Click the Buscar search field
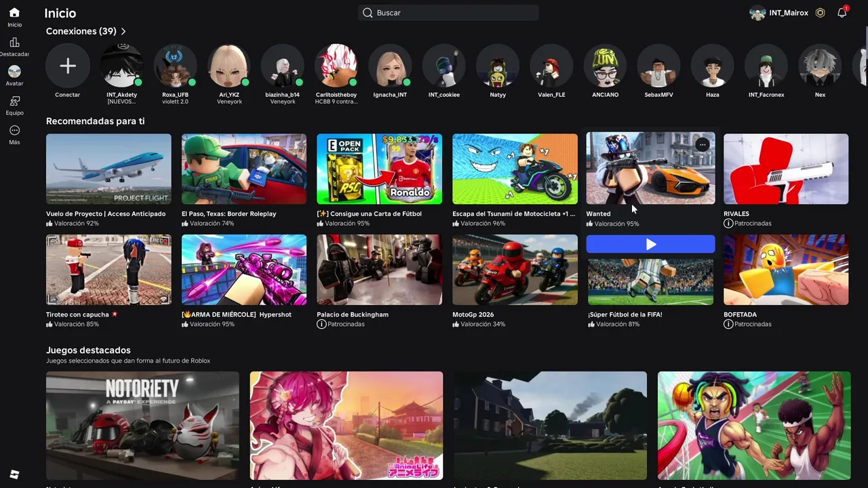Image resolution: width=868 pixels, height=488 pixels. click(448, 13)
